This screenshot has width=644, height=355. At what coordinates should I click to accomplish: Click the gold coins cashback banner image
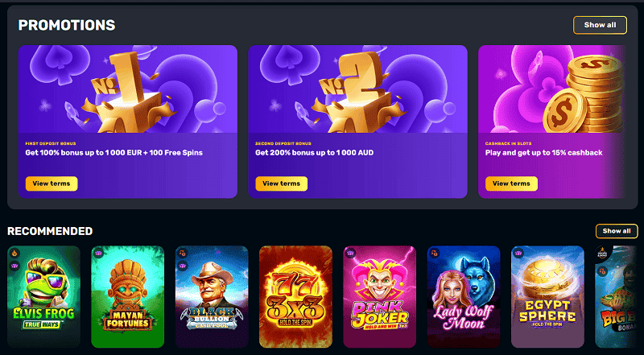coord(552,89)
